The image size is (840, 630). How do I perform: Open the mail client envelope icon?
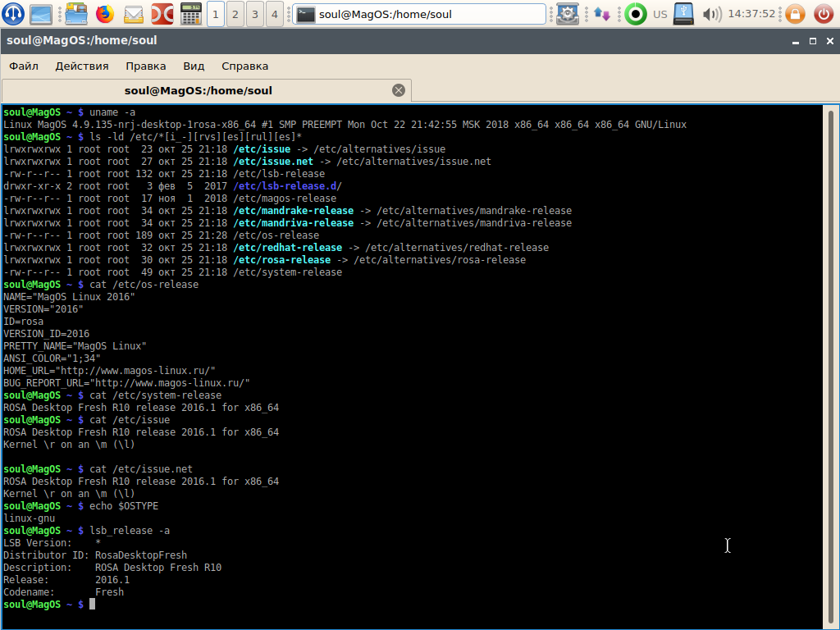pos(134,15)
